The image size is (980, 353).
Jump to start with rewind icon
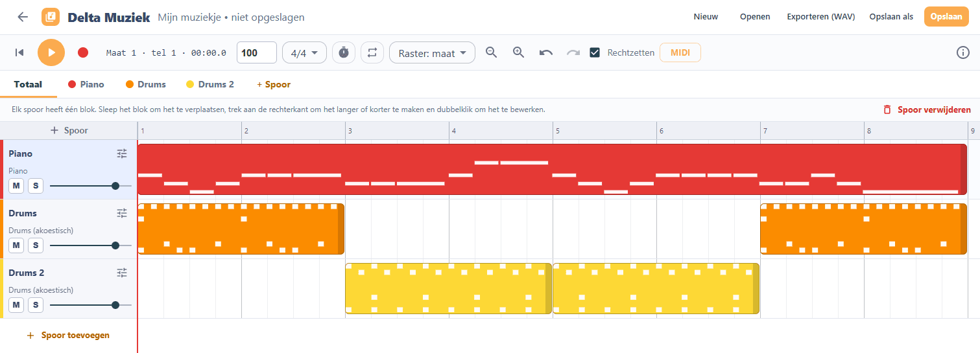(19, 52)
